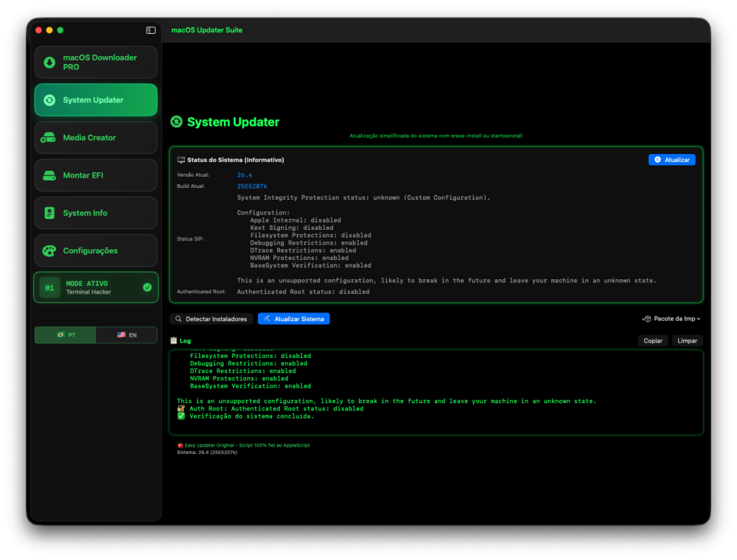Click the green checkmark in Mode Ativo
Viewport: 737px width, 560px height.
point(147,287)
